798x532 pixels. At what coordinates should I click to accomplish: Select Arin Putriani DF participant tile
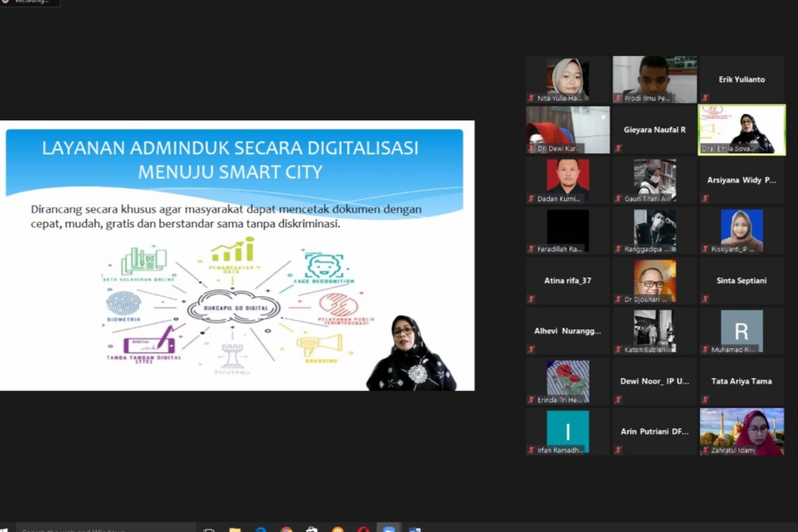[x=654, y=431]
